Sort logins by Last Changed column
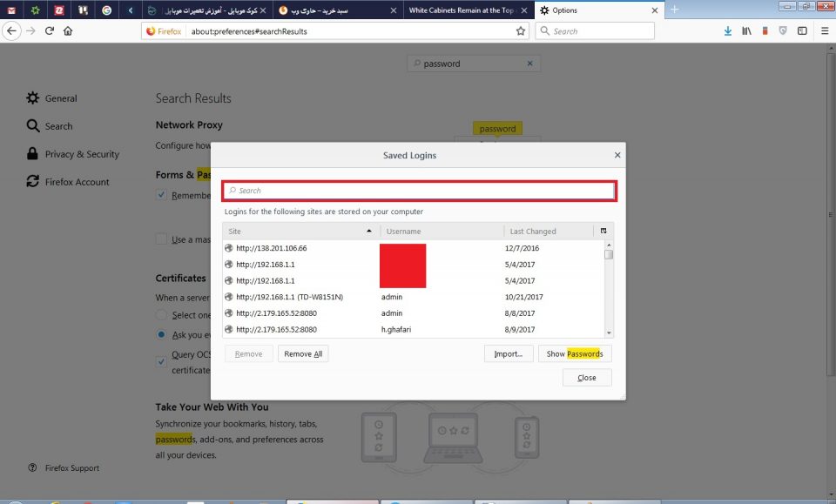This screenshot has width=836, height=504. (x=545, y=232)
